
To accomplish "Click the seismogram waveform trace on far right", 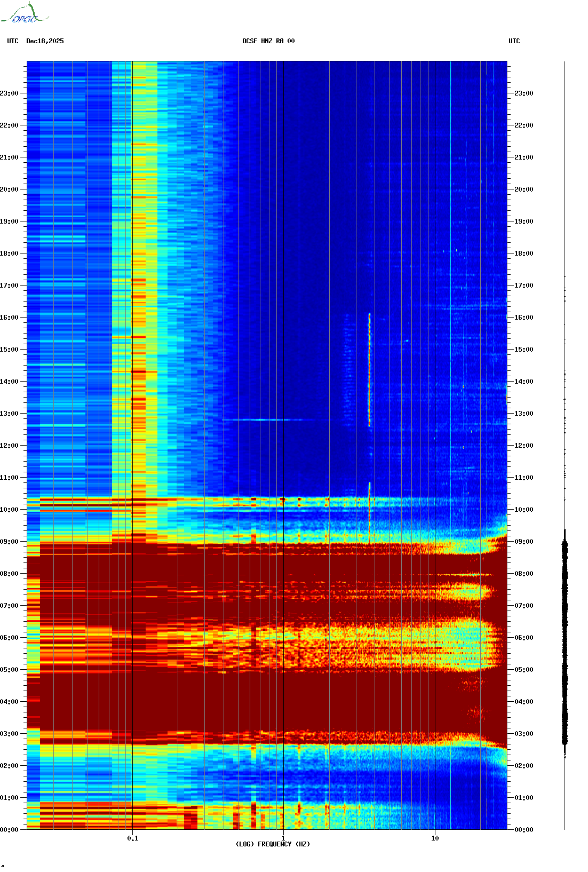I will pyautogui.click(x=565, y=640).
